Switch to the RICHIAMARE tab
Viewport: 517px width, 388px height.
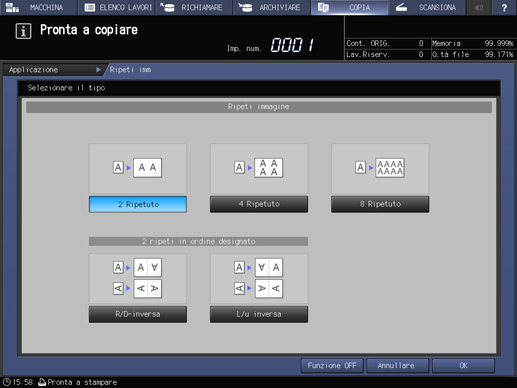click(x=194, y=7)
